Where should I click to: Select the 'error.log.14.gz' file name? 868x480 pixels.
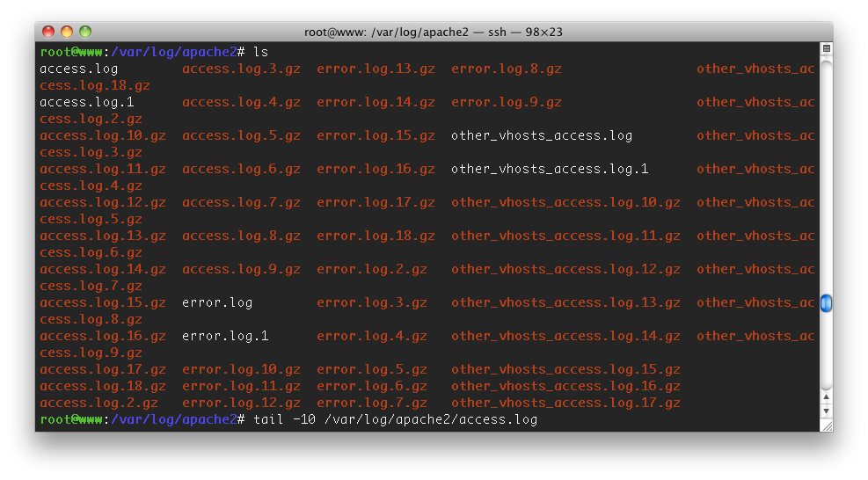(x=376, y=103)
